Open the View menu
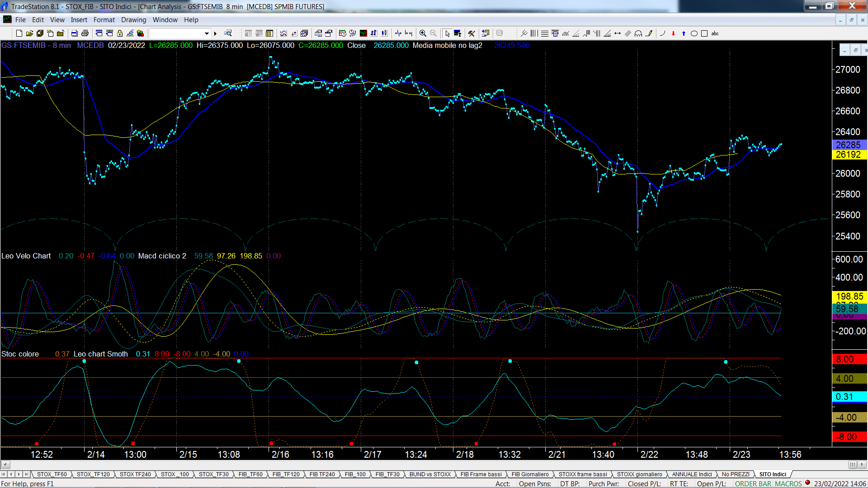Screen dimensions: 868x488 click(57, 20)
